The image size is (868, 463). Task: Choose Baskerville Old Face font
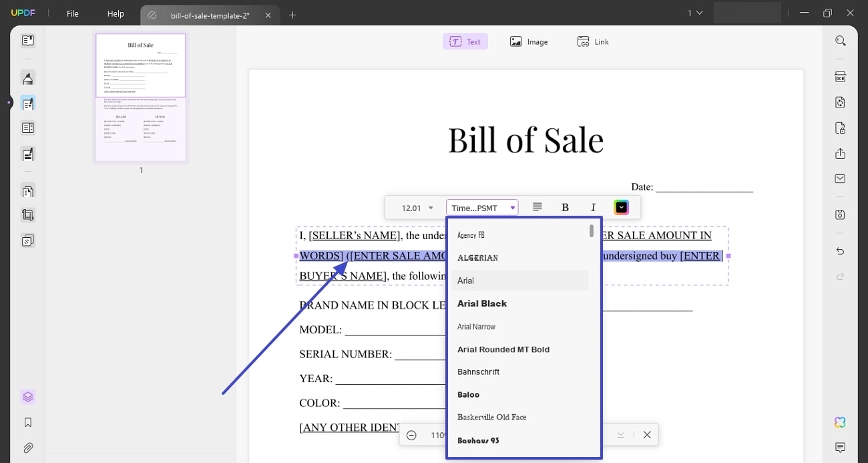(x=519, y=417)
